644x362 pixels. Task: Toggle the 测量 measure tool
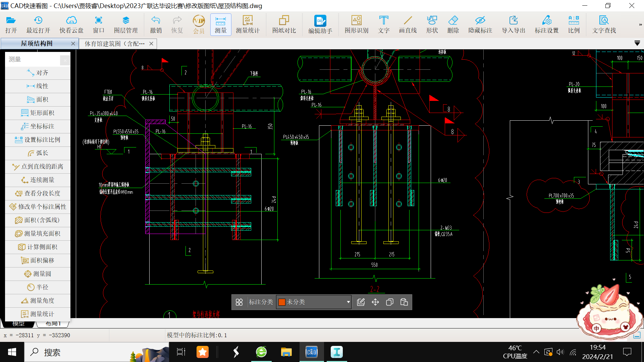(x=221, y=25)
